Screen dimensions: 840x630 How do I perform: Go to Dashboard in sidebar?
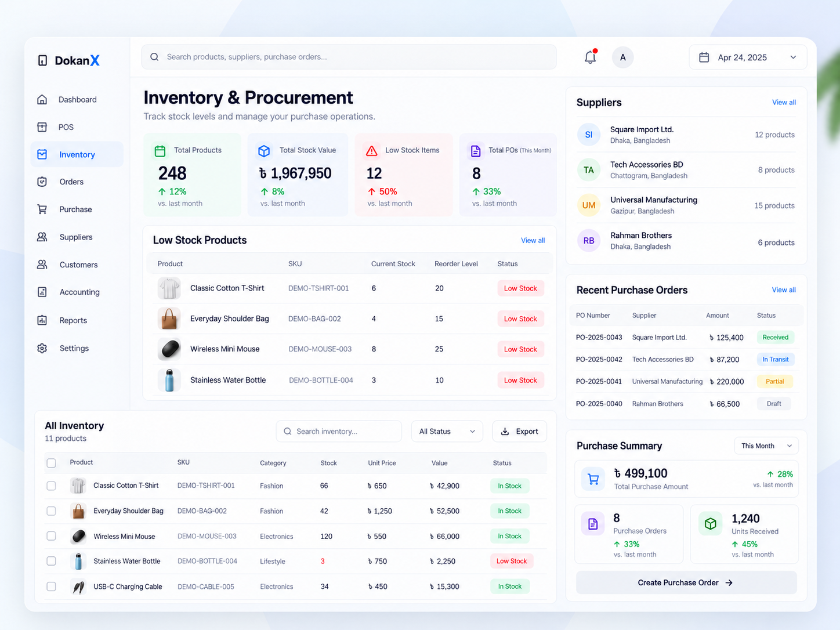pyautogui.click(x=77, y=100)
